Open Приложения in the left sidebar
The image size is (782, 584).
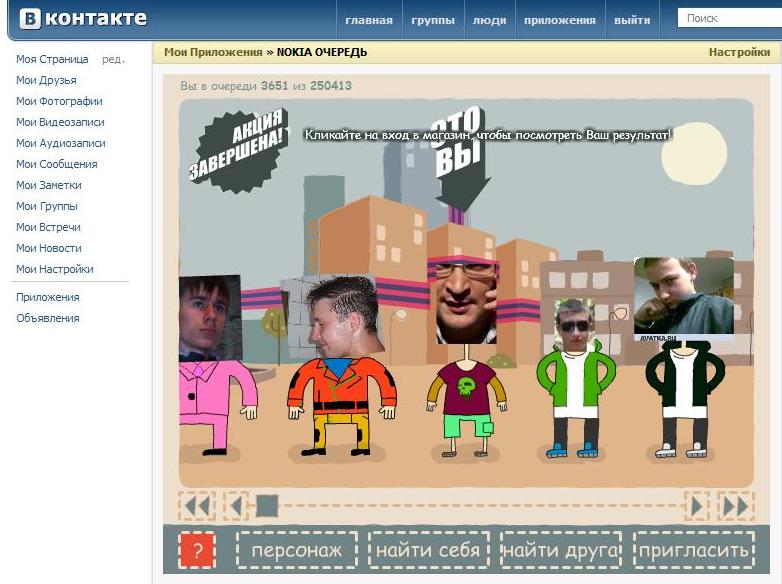pos(48,297)
